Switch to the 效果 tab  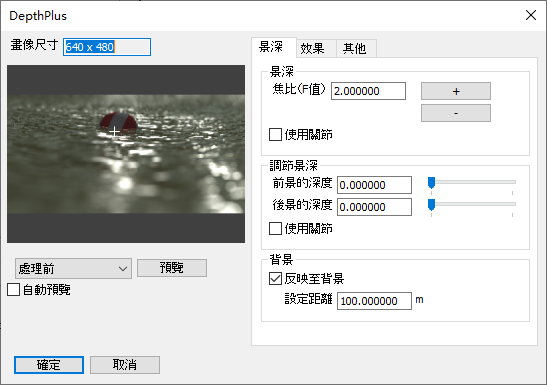(x=313, y=48)
